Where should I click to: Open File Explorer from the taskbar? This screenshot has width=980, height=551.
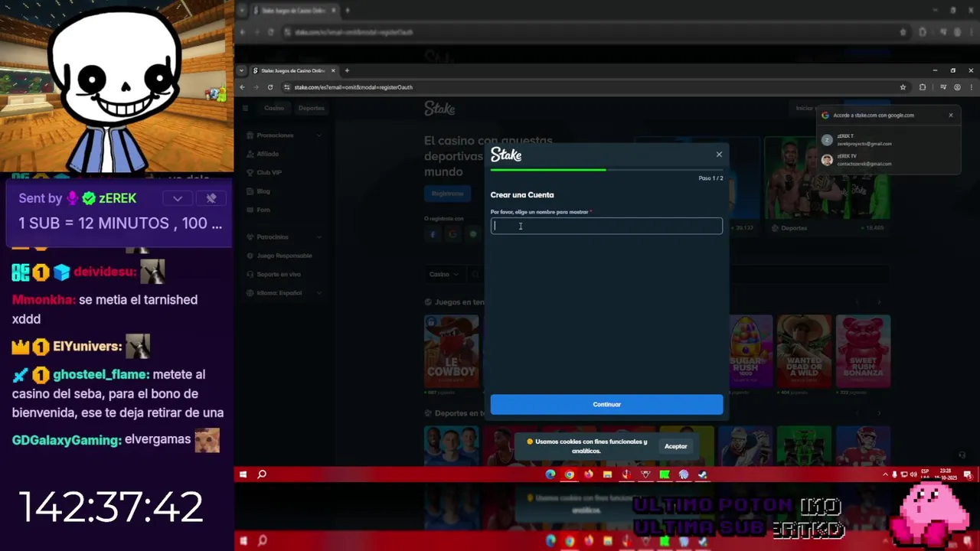pyautogui.click(x=607, y=474)
